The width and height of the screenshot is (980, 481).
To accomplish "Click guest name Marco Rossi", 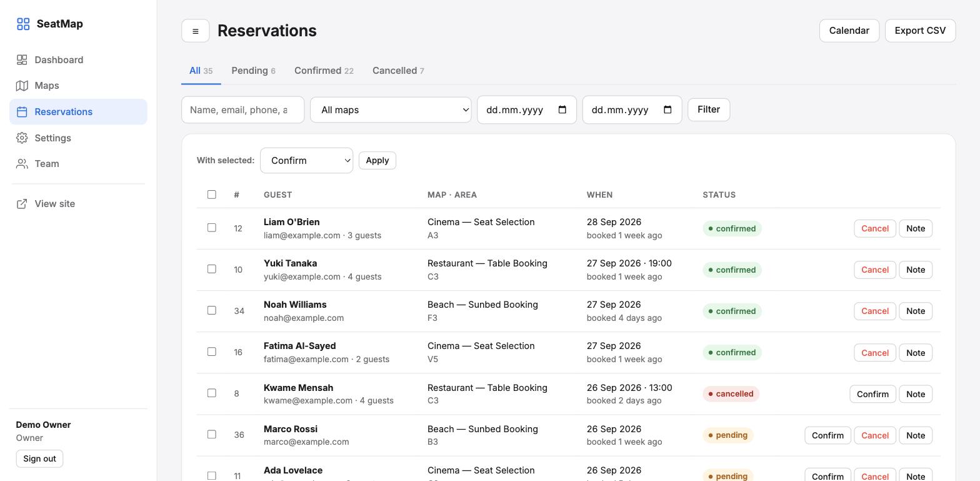I will click(x=291, y=429).
